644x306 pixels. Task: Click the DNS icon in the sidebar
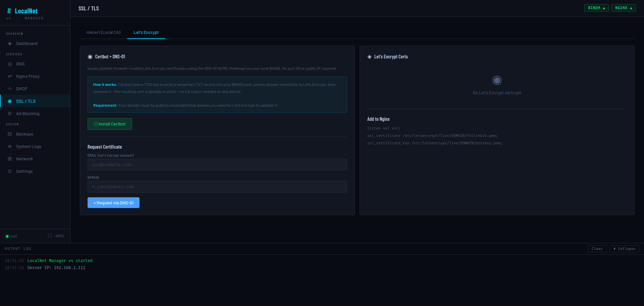click(10, 64)
